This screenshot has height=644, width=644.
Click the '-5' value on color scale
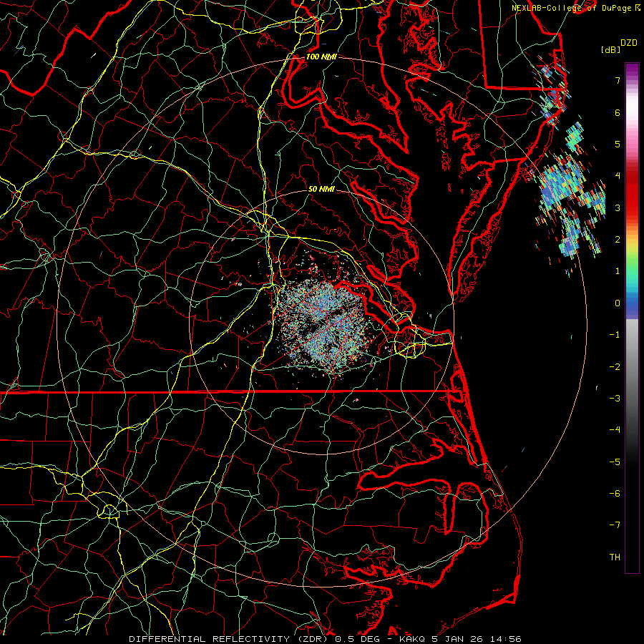(x=615, y=462)
